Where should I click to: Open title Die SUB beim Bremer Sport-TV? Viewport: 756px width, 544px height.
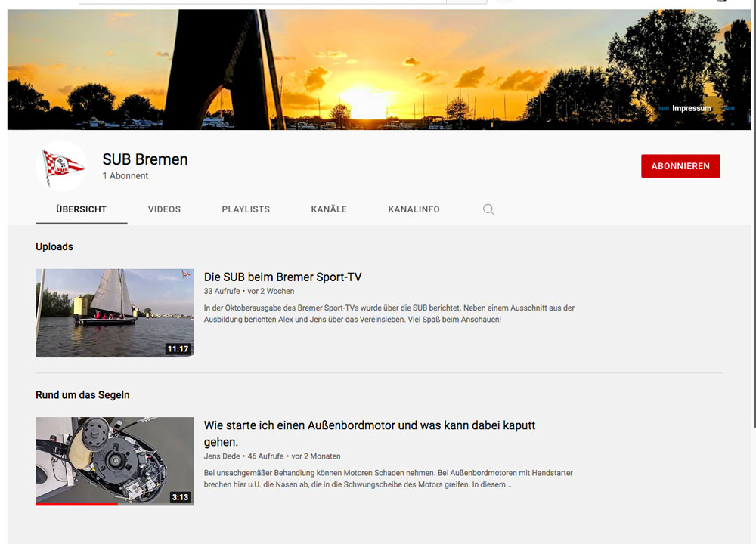coord(283,277)
